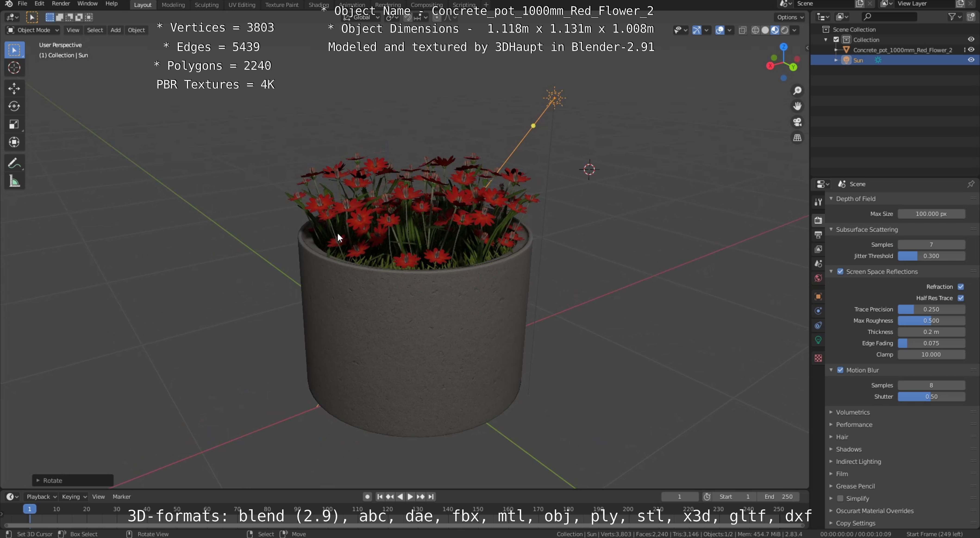Adjust the Motion Blur Shutter slider
980x538 pixels.
pos(931,397)
